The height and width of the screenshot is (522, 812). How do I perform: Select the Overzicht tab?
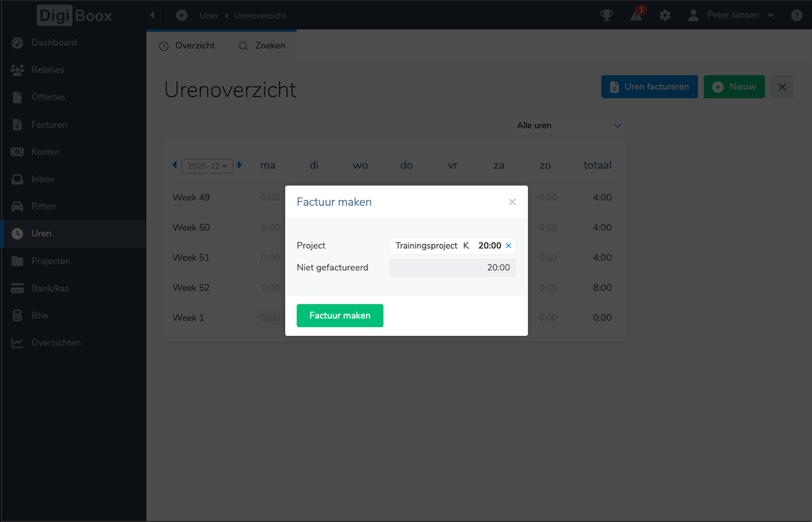[x=187, y=46]
